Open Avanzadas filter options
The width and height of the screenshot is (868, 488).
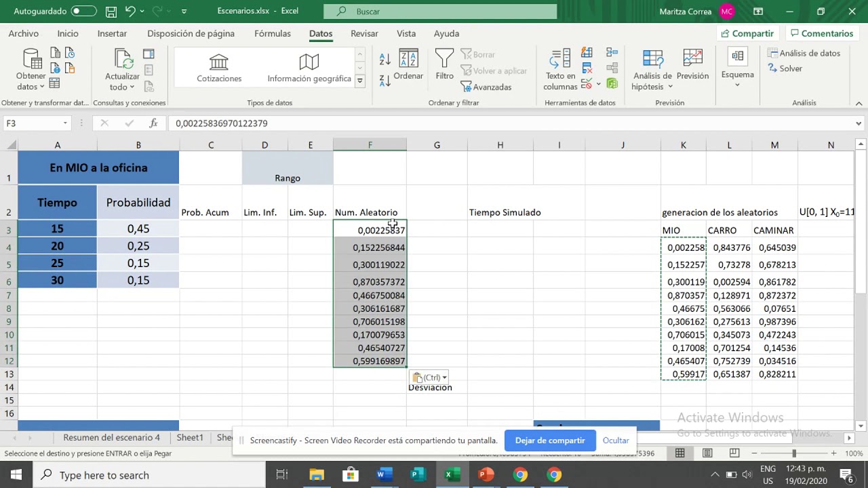[x=486, y=87]
